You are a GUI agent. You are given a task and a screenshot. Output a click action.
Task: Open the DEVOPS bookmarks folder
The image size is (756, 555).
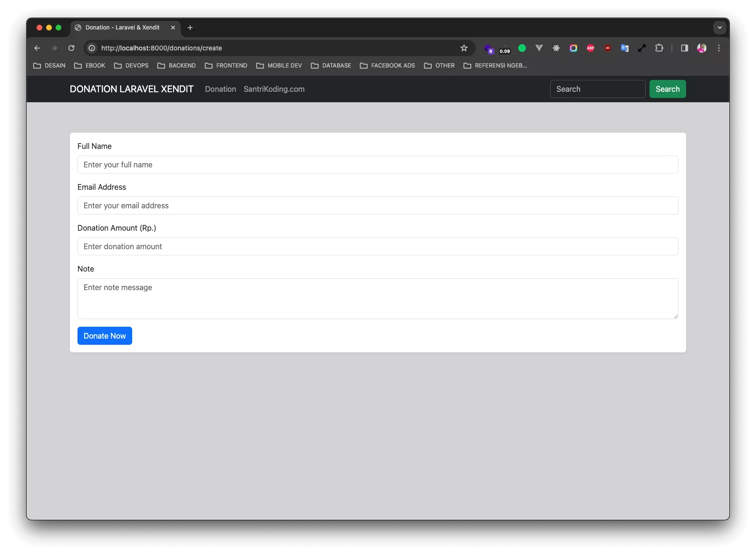click(131, 66)
